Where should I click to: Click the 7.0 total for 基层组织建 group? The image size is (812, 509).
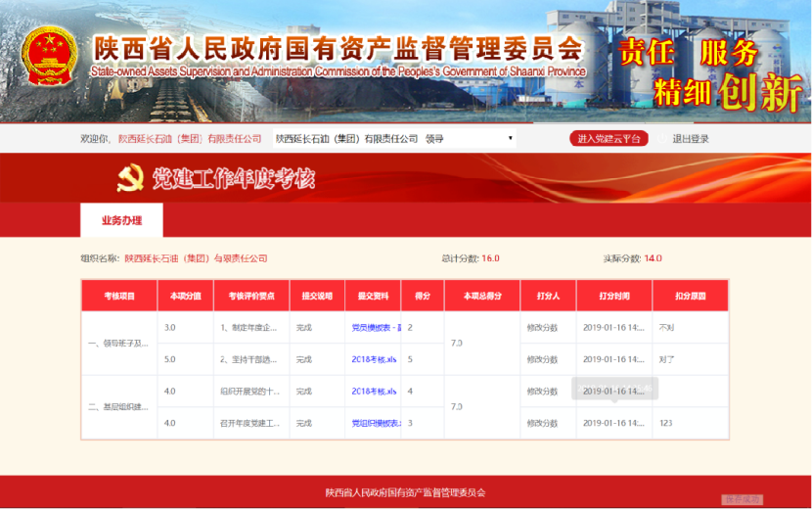tap(482, 407)
